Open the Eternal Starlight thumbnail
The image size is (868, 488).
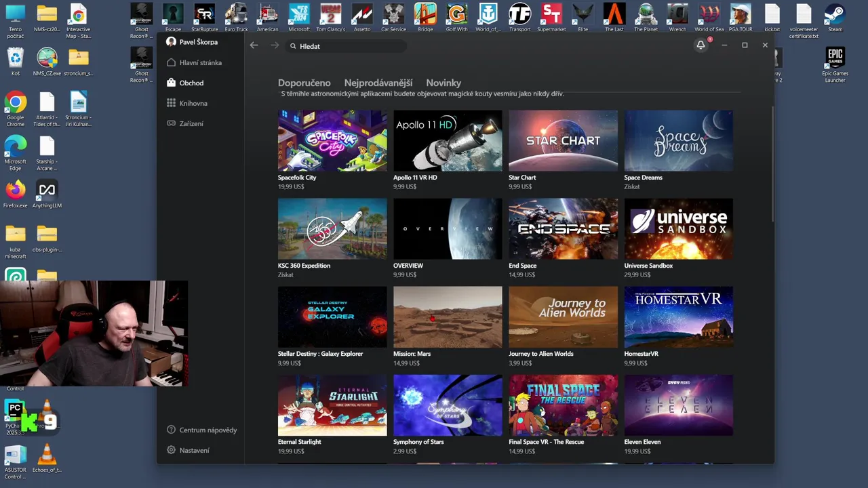click(x=332, y=405)
